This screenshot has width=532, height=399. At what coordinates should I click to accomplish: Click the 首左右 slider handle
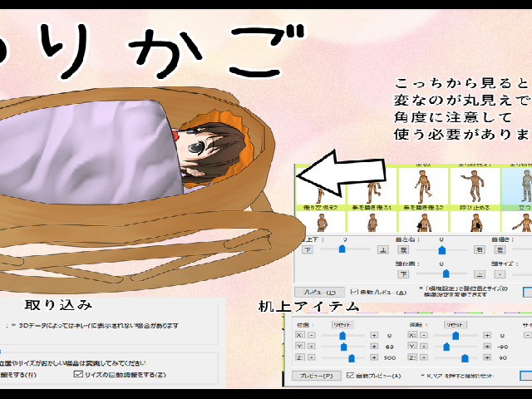[x=441, y=249]
